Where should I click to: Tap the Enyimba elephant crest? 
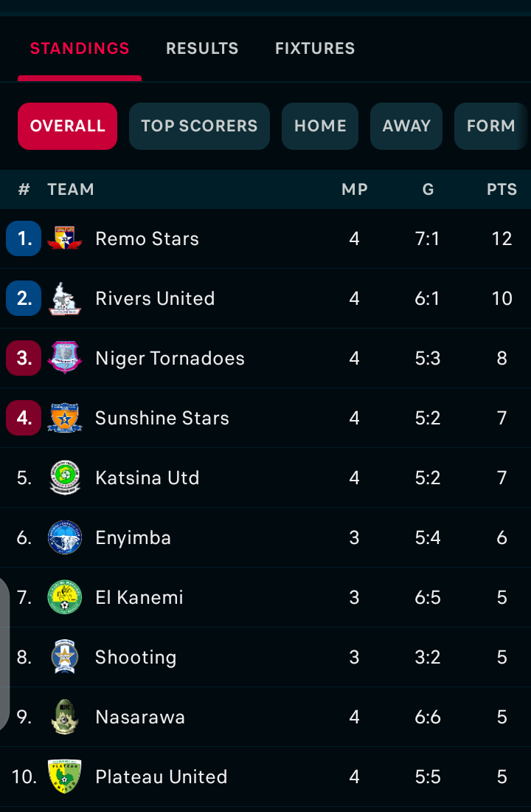tap(64, 537)
